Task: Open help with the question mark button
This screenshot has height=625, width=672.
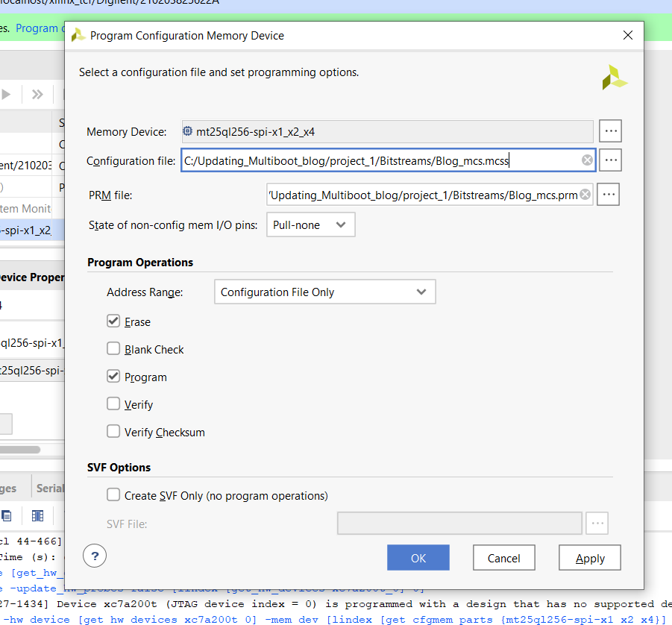Action: point(95,556)
